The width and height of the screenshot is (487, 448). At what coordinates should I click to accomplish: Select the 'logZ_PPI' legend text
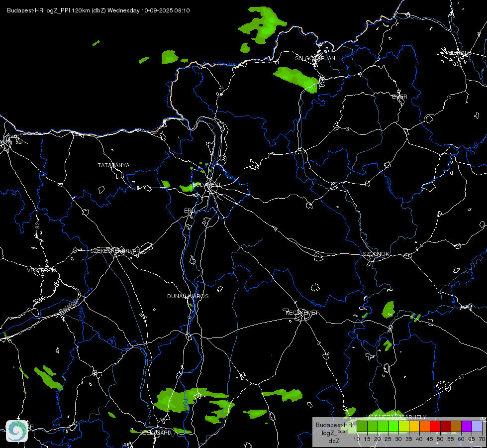[334, 433]
